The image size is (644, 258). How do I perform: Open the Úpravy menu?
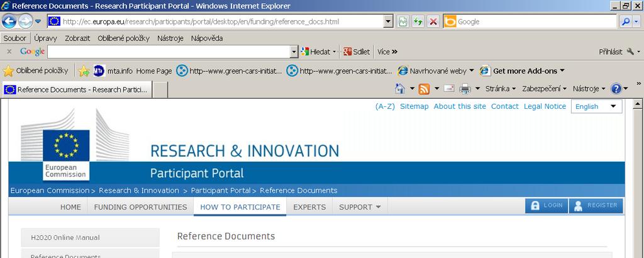pyautogui.click(x=45, y=38)
